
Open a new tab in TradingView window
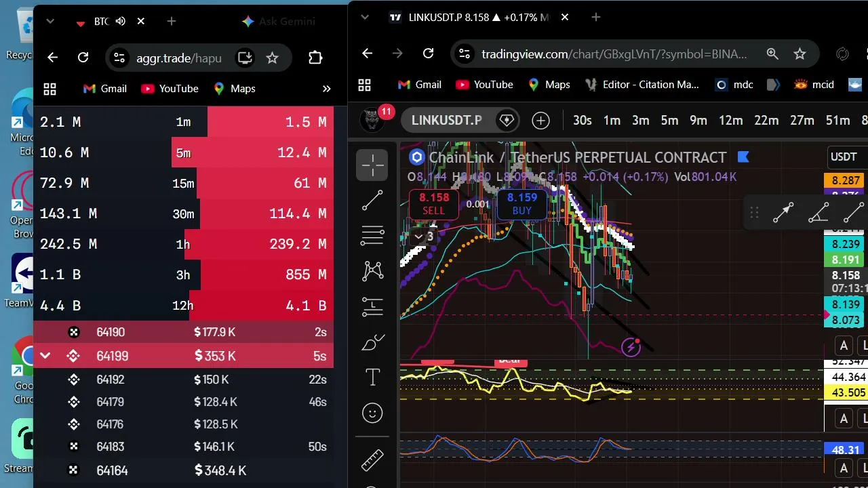point(596,17)
